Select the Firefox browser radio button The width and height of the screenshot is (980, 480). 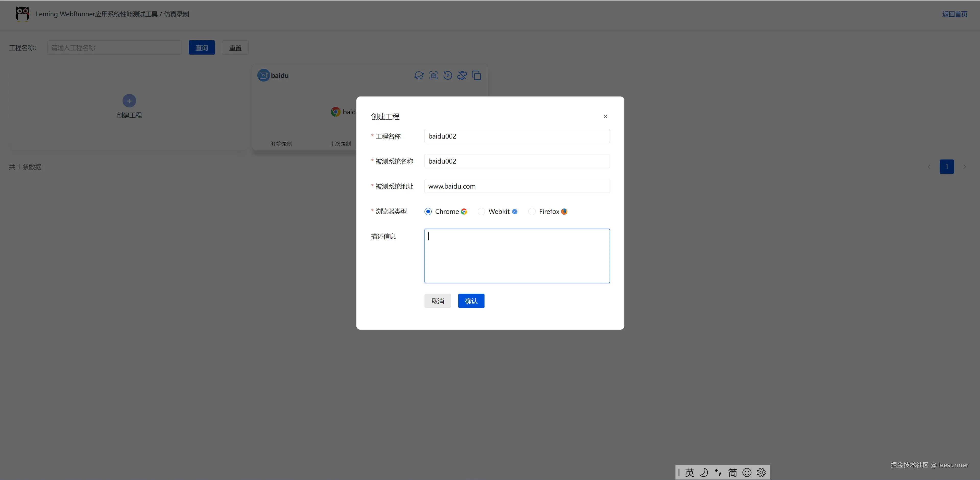coord(532,212)
